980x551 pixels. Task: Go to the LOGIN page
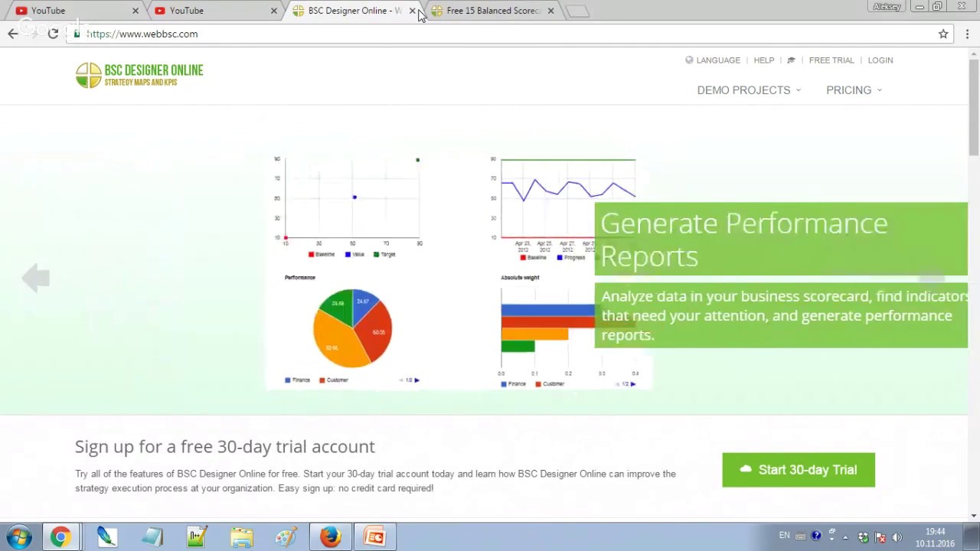click(x=880, y=60)
